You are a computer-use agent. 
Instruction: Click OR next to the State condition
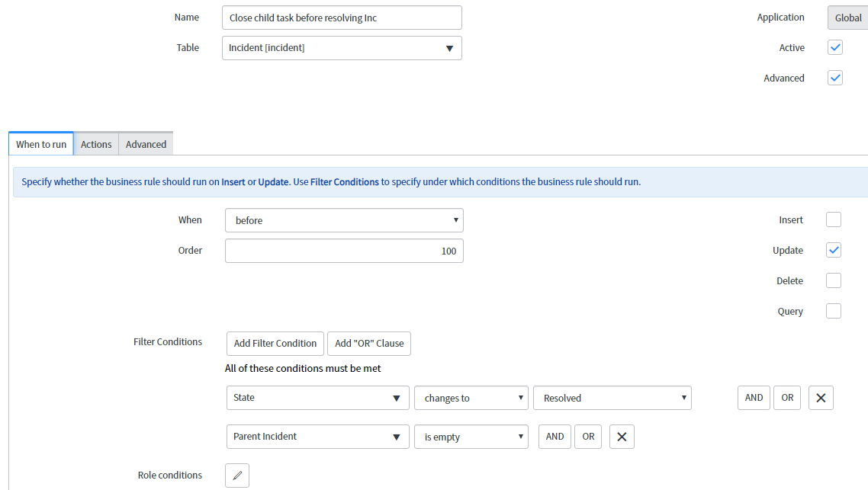click(x=786, y=397)
